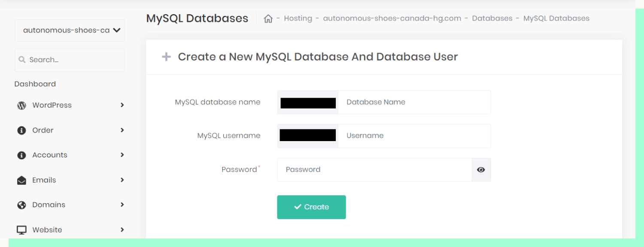Focus the Database Name input field
This screenshot has width=644, height=247.
414,102
